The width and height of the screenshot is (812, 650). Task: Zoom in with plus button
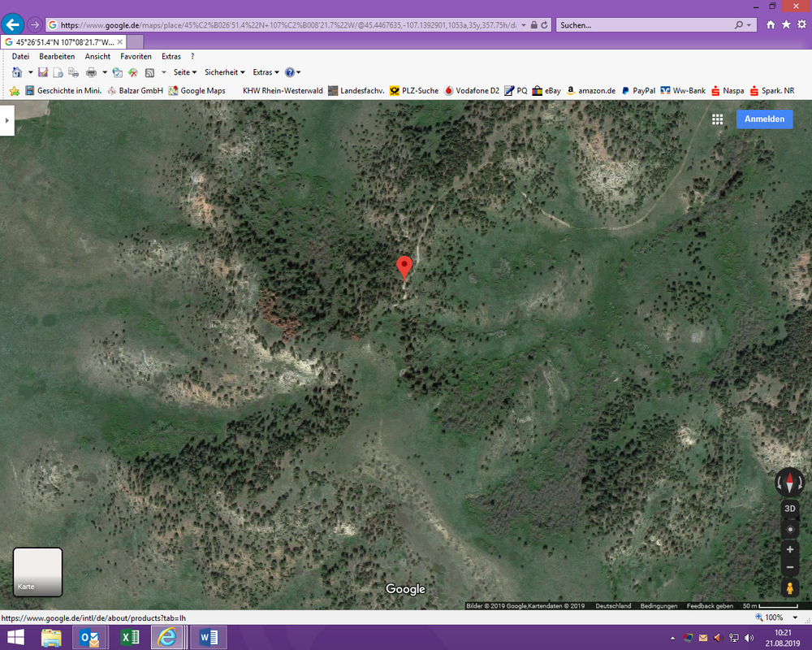pyautogui.click(x=790, y=549)
